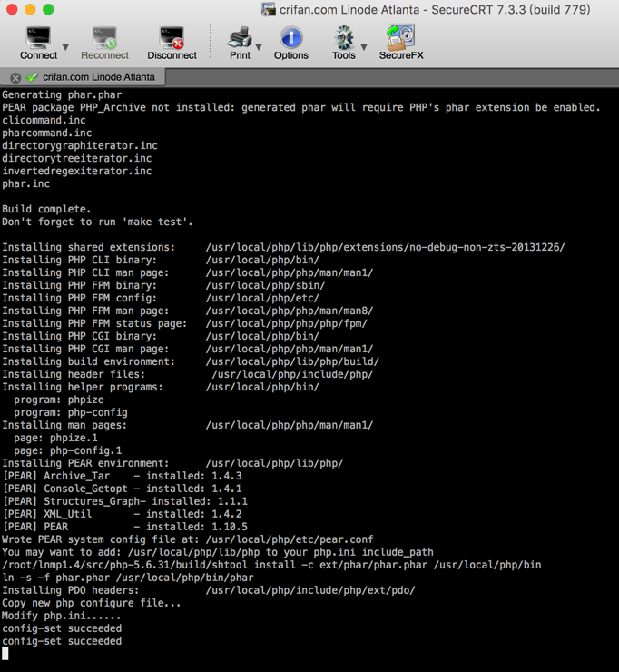Viewport: 619px width, 672px height.
Task: Launch SecureFX from toolbar
Action: (x=401, y=43)
